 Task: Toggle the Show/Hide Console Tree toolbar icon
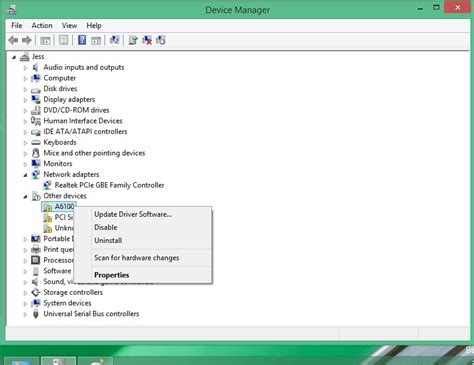pos(45,41)
